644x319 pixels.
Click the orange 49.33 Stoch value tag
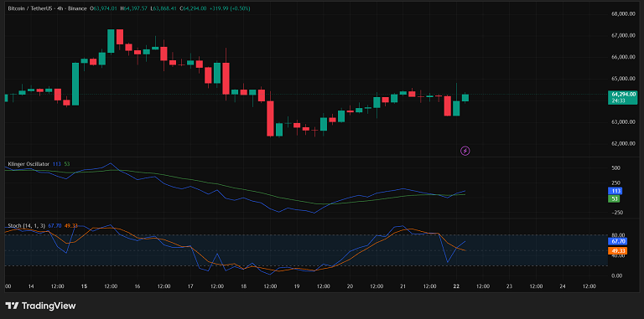(x=617, y=250)
